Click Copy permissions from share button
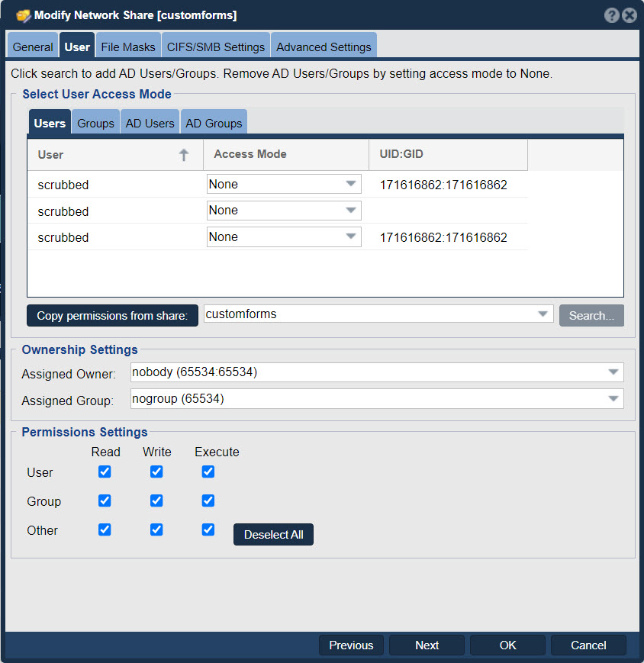Image resolution: width=644 pixels, height=663 pixels. click(112, 315)
